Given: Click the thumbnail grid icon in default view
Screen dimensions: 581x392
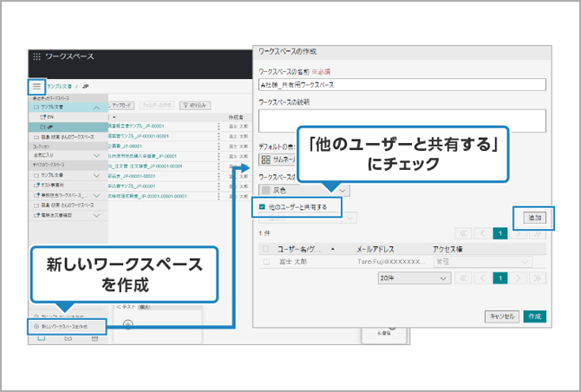Looking at the screenshot, I should [265, 160].
